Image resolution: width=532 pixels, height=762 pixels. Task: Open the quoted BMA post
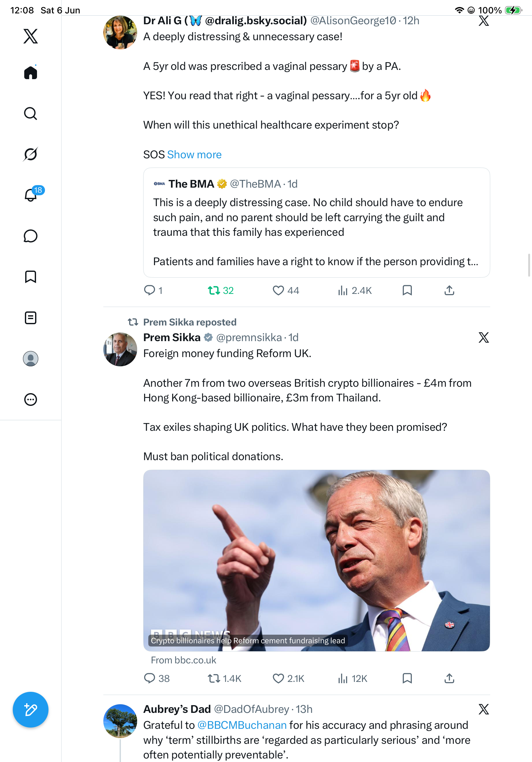click(x=316, y=222)
